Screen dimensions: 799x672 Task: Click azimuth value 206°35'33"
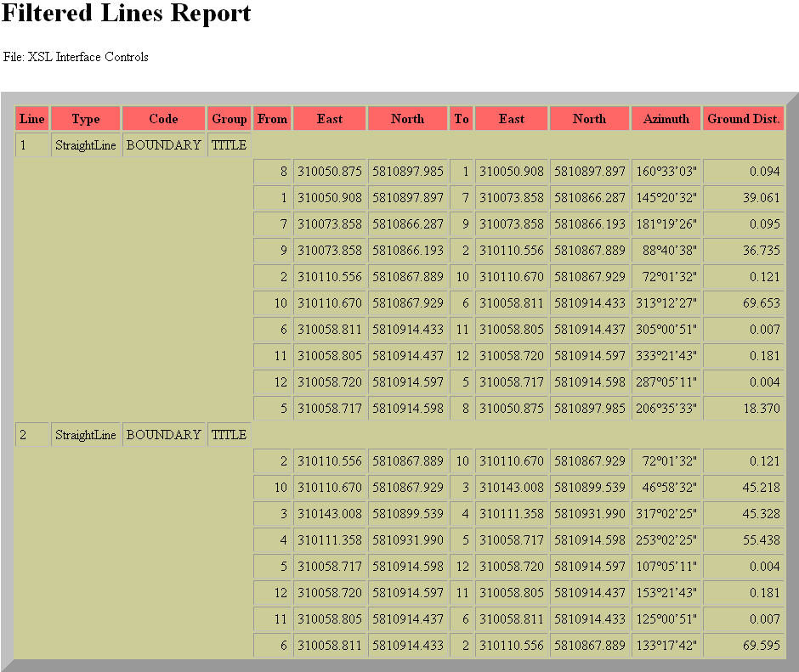tap(666, 409)
